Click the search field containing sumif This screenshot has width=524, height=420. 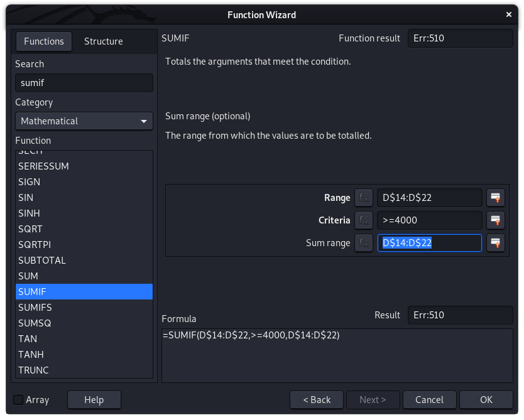[x=84, y=83]
